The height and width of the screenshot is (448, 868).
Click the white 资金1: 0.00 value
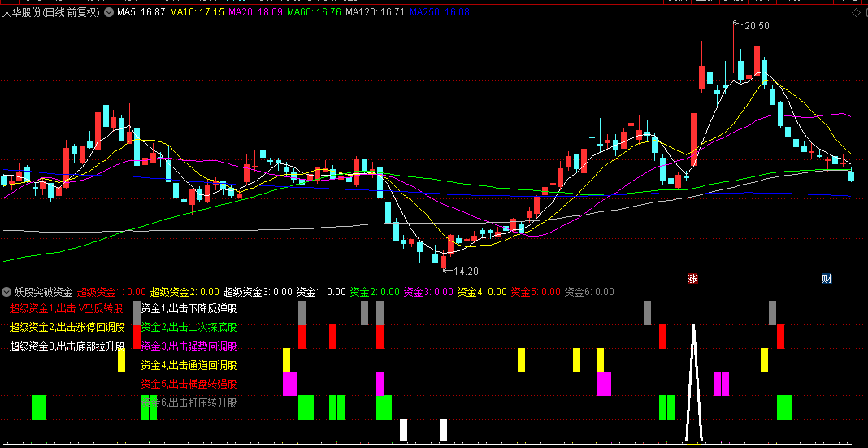tap(321, 291)
